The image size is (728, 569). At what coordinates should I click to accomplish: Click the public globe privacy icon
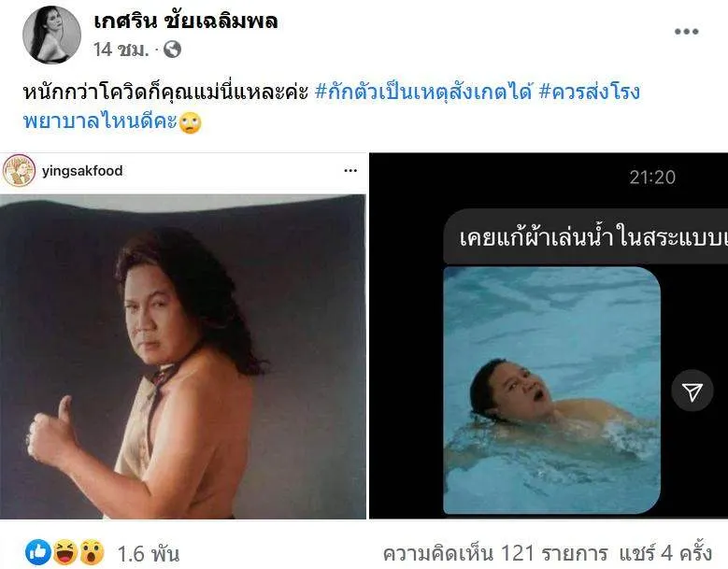pyautogui.click(x=172, y=50)
